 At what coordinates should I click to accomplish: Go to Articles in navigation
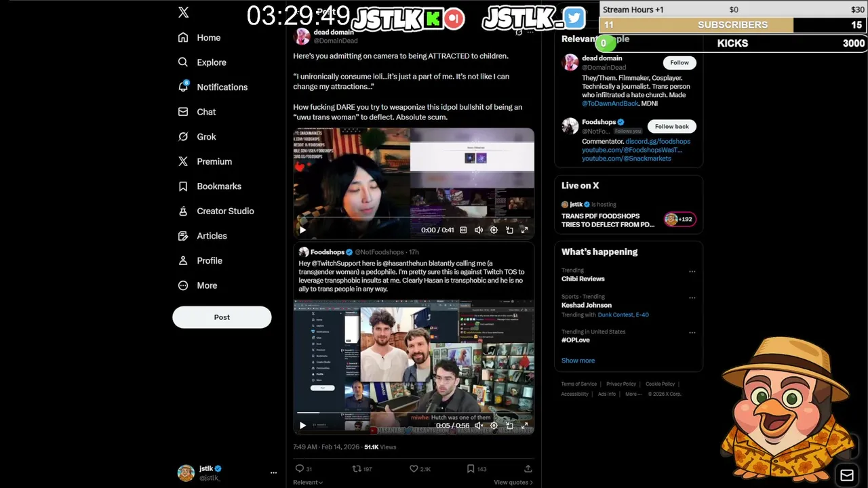click(x=212, y=236)
